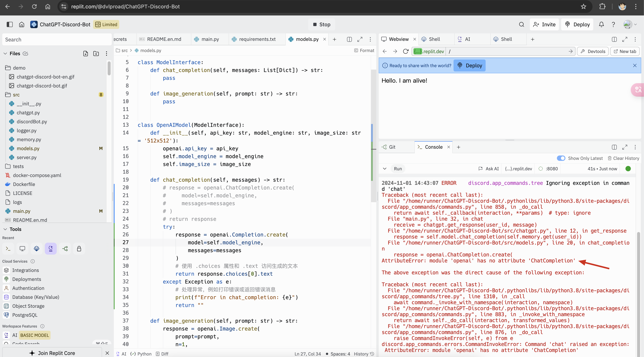The height and width of the screenshot is (357, 644).
Task: Click Join Replit Core
Action: click(52, 353)
